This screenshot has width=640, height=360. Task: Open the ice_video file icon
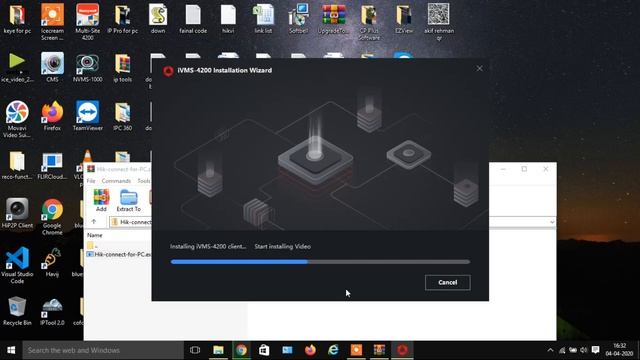click(x=17, y=67)
